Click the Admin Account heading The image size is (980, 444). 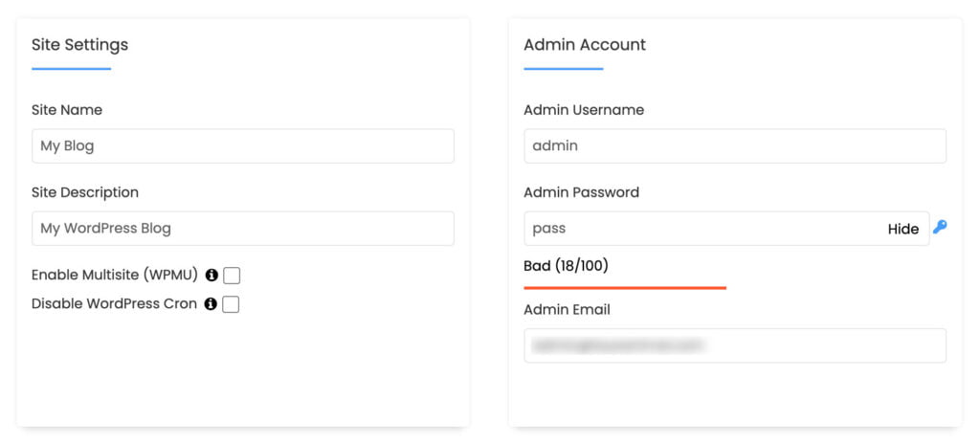click(x=585, y=44)
